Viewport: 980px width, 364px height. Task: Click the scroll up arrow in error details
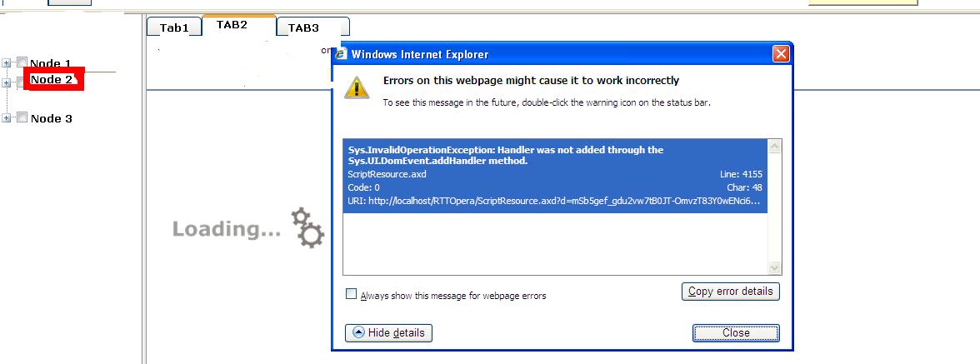click(x=775, y=146)
